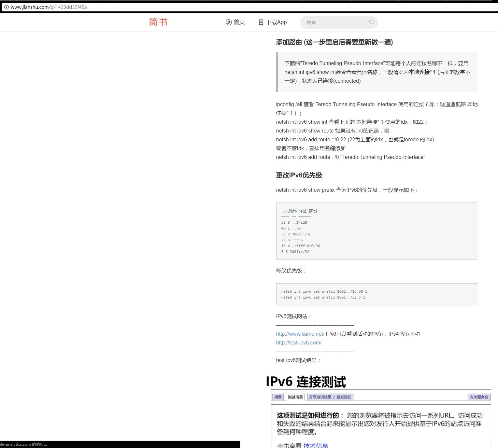
Task: Open the http://test-ipv6.com/ link
Action: coord(298,343)
